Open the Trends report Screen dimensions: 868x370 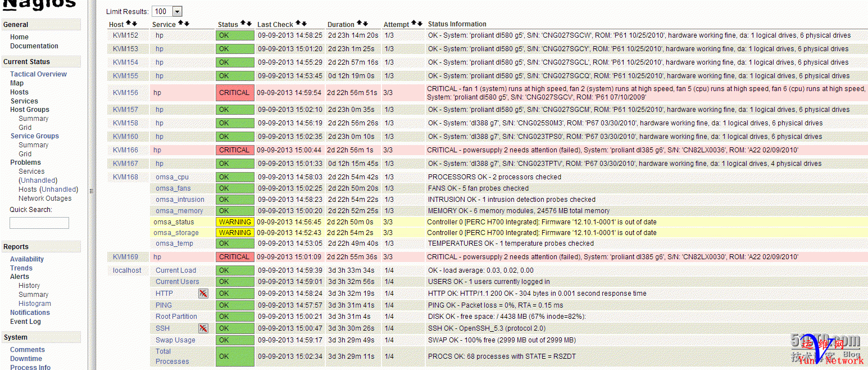[x=21, y=268]
